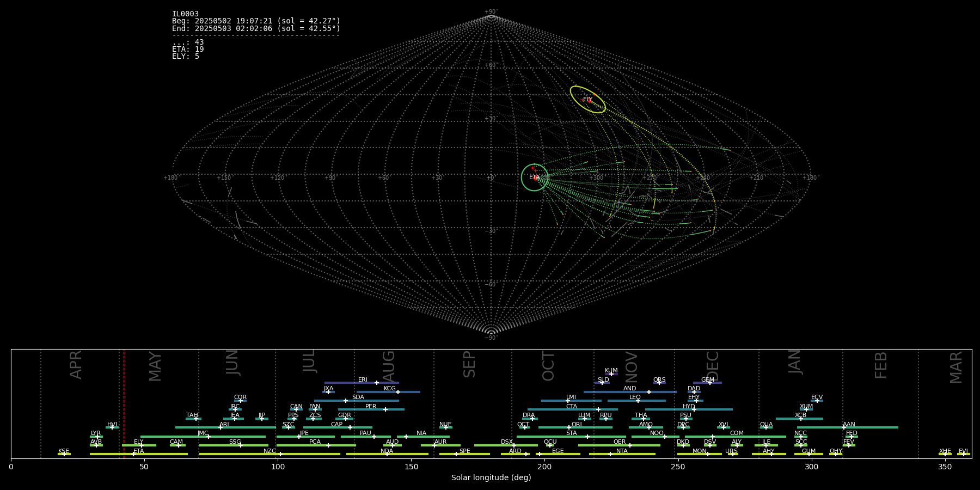Click the 200 tick label on the axis
This screenshot has width=980, height=490.
coord(544,467)
